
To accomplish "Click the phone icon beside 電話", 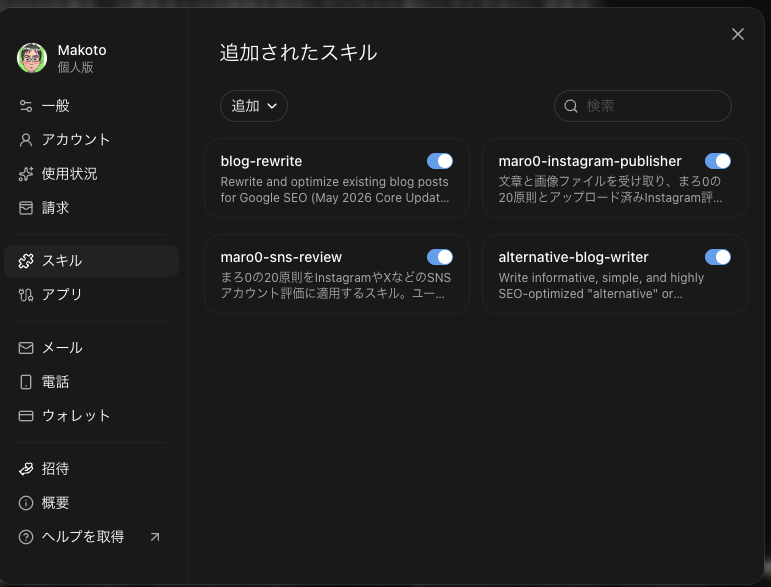I will [26, 382].
